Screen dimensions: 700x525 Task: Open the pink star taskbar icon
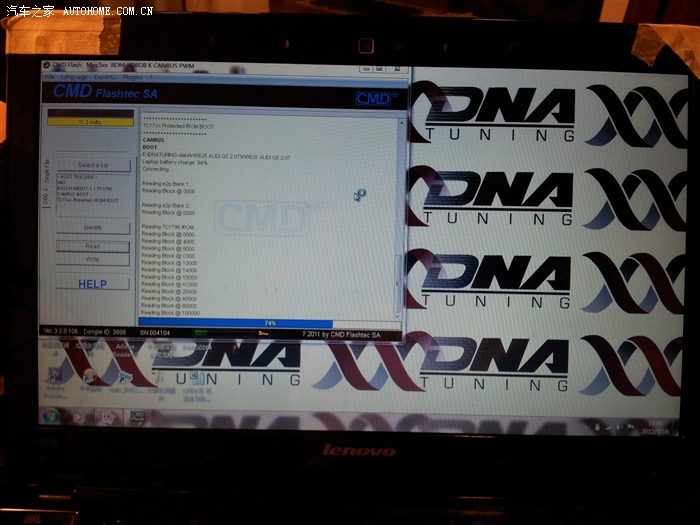(x=108, y=417)
